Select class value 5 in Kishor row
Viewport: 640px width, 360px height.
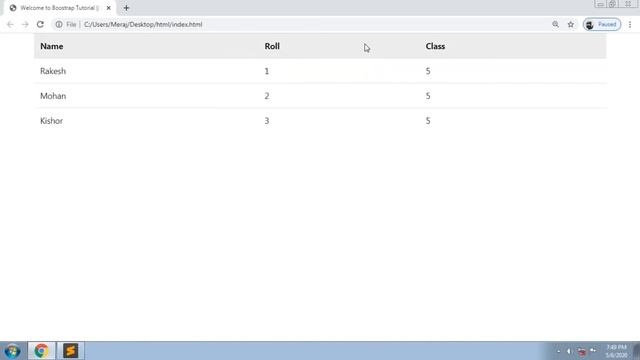coord(428,121)
